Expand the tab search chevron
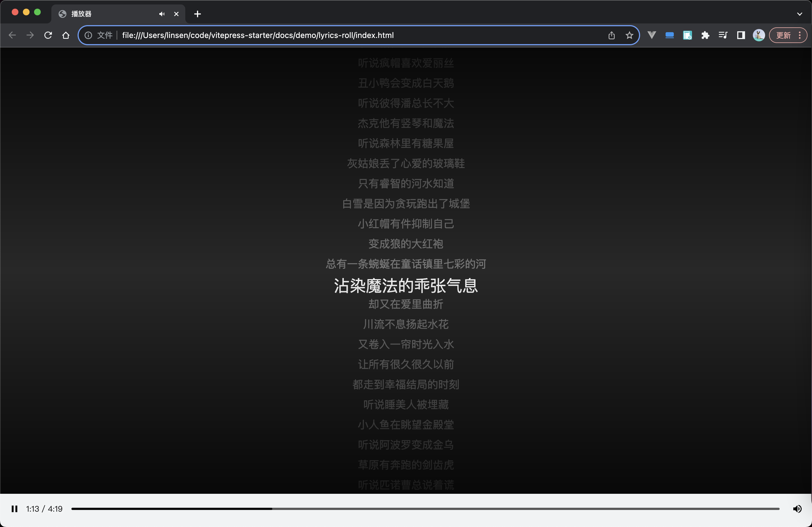The width and height of the screenshot is (812, 527). 799,14
